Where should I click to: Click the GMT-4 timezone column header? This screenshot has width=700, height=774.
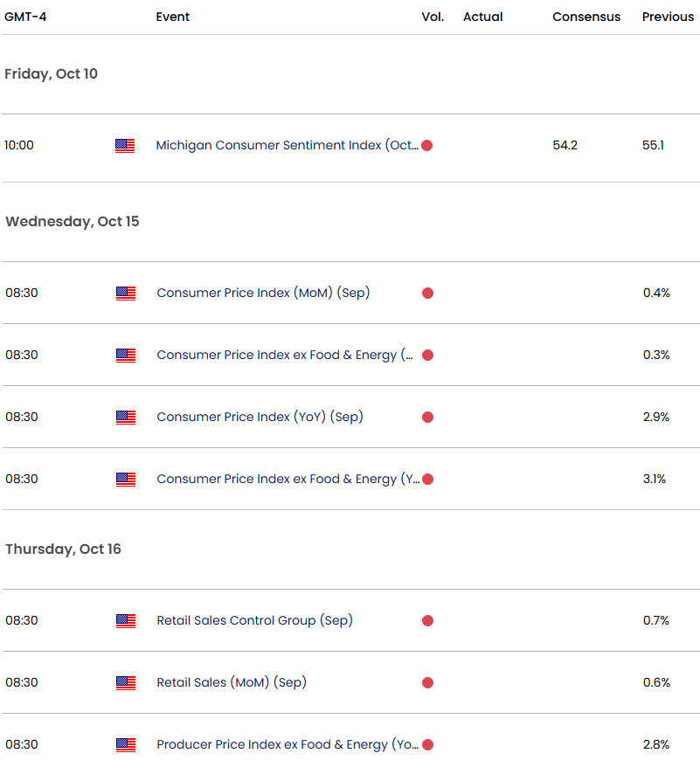tap(25, 17)
